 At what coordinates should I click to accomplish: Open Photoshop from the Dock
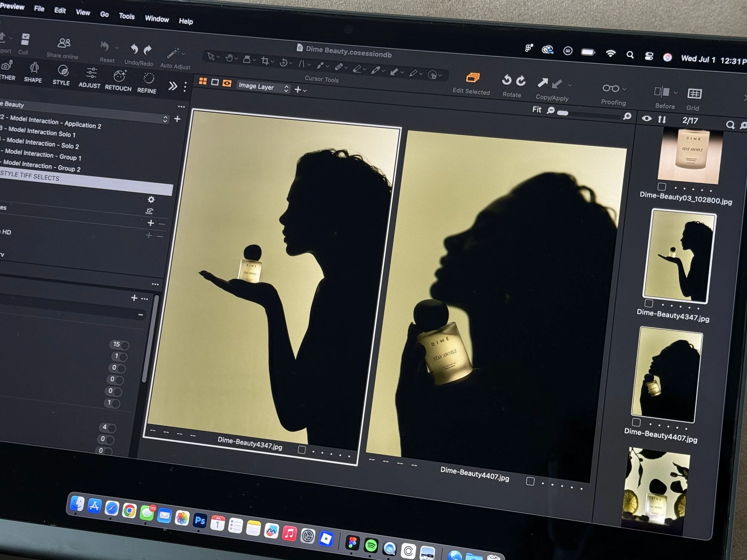[200, 520]
